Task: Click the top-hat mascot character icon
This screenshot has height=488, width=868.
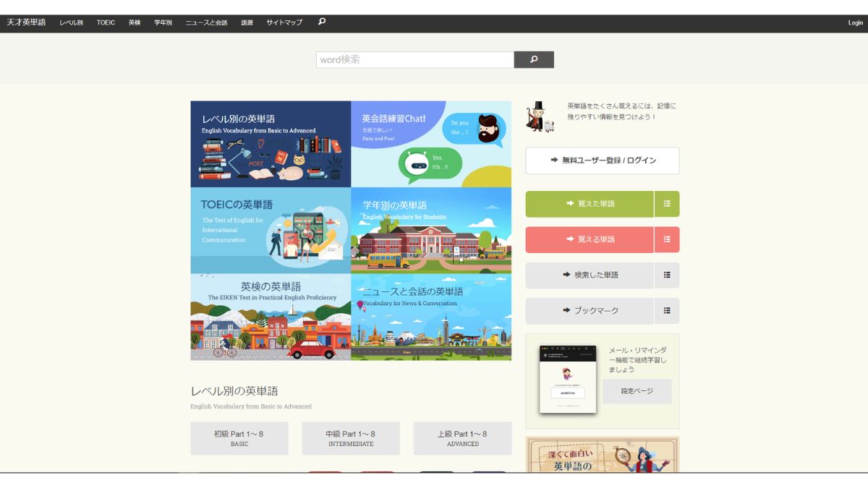Action: [x=540, y=116]
